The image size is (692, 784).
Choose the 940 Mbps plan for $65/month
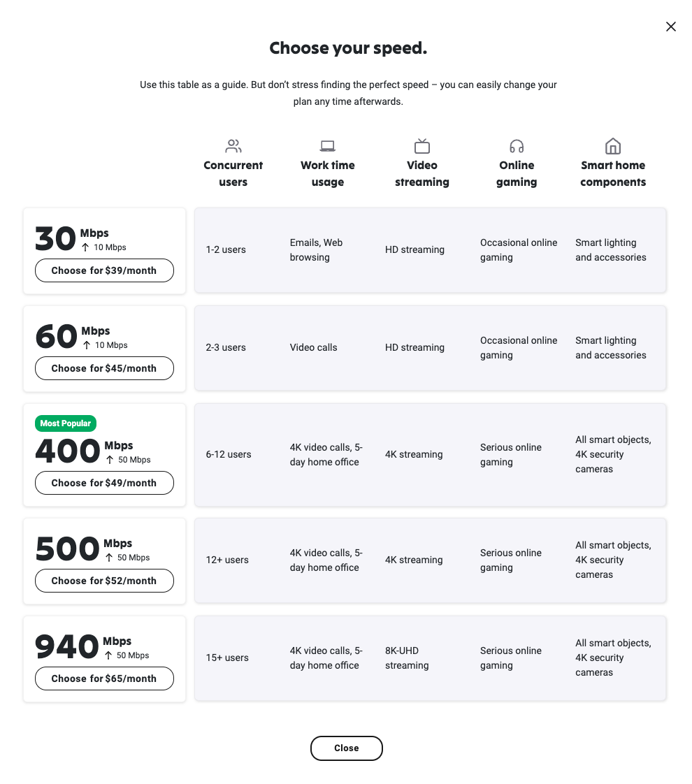pyautogui.click(x=104, y=678)
